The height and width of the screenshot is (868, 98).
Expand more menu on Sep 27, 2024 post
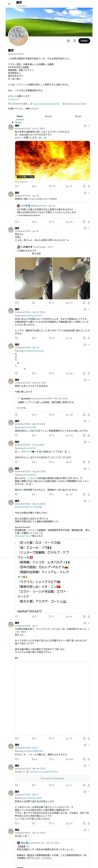pyautogui.click(x=89, y=309)
